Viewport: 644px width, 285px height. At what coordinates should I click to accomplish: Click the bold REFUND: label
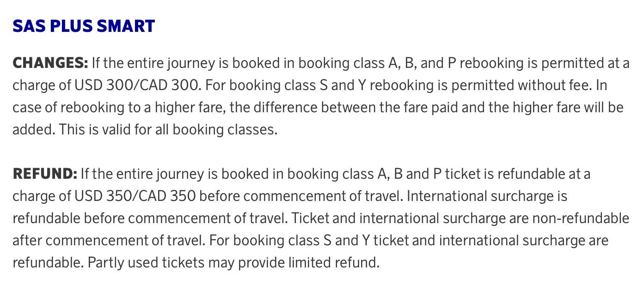coord(44,174)
